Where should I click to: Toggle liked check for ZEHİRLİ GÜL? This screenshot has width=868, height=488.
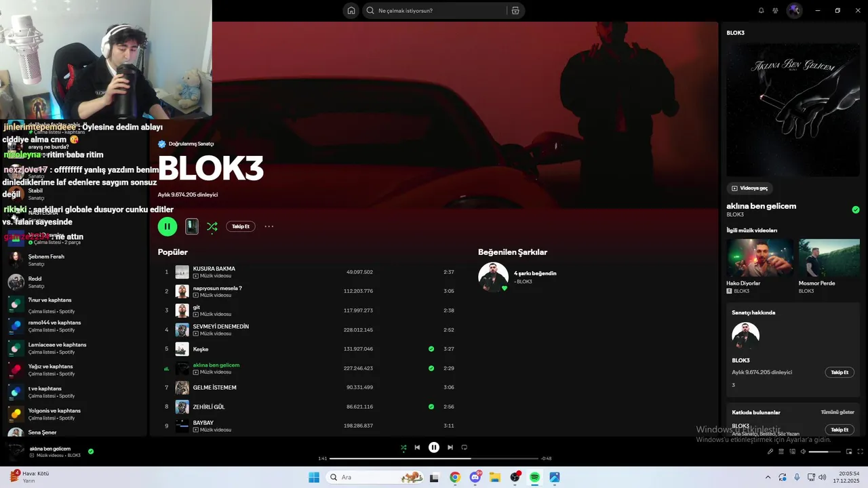[x=431, y=407]
